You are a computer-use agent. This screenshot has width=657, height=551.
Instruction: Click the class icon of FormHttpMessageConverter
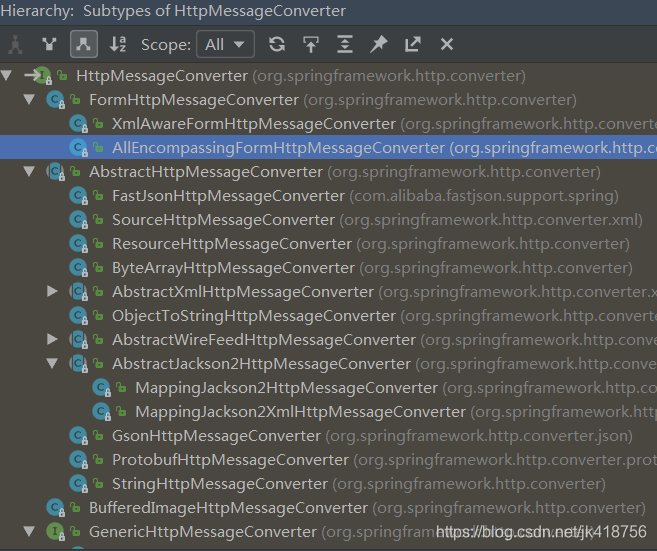55,100
